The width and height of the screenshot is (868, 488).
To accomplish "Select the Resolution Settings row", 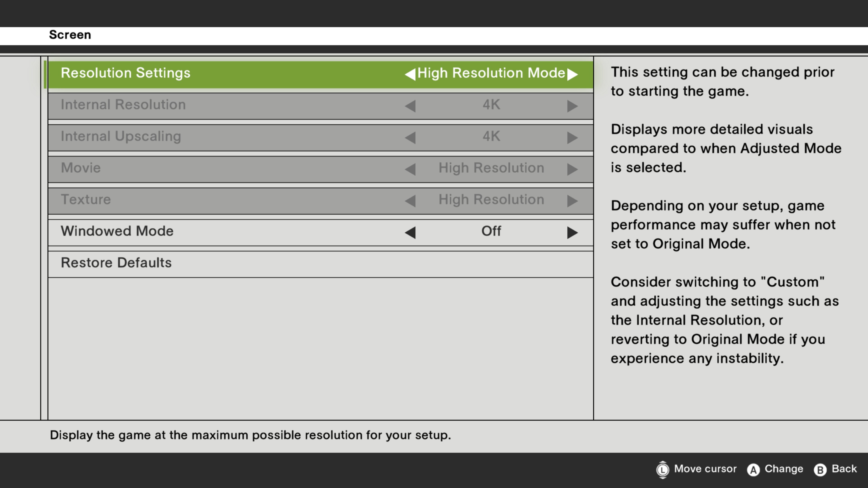I will tap(125, 73).
